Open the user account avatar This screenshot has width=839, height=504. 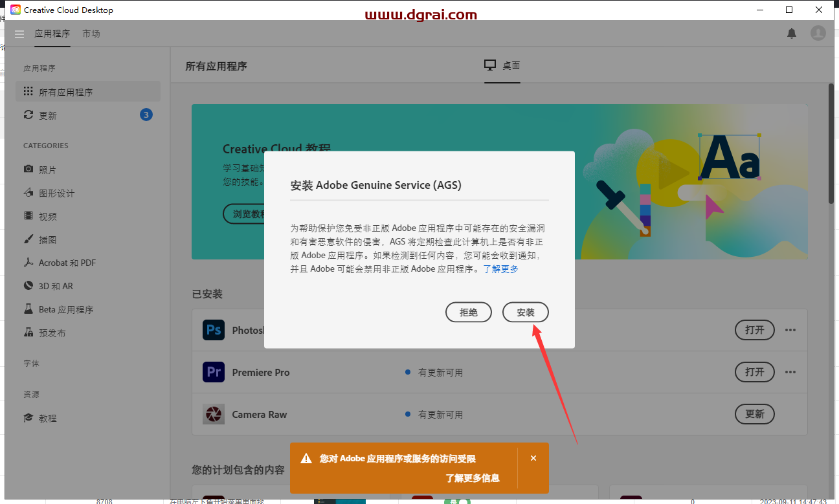point(818,33)
